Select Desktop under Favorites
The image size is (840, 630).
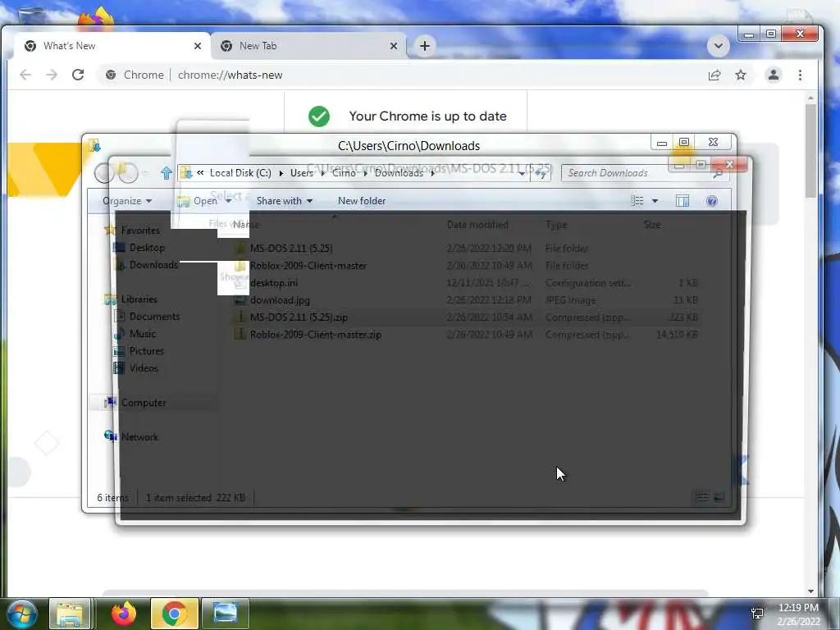click(x=147, y=248)
